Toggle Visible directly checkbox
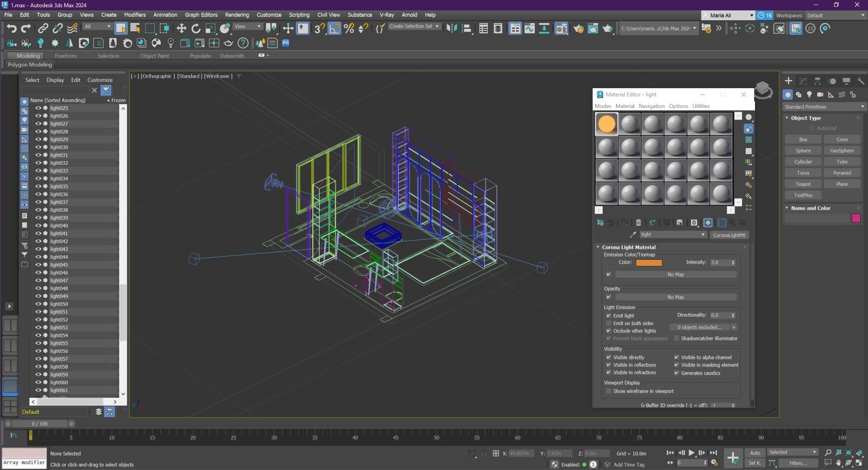This screenshot has height=470, width=868. point(609,357)
